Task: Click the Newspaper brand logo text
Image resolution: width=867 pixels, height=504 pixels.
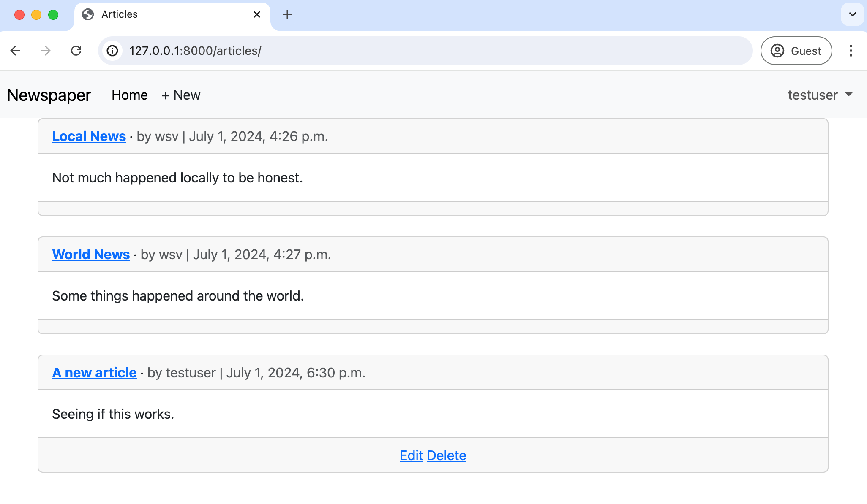Action: (49, 94)
